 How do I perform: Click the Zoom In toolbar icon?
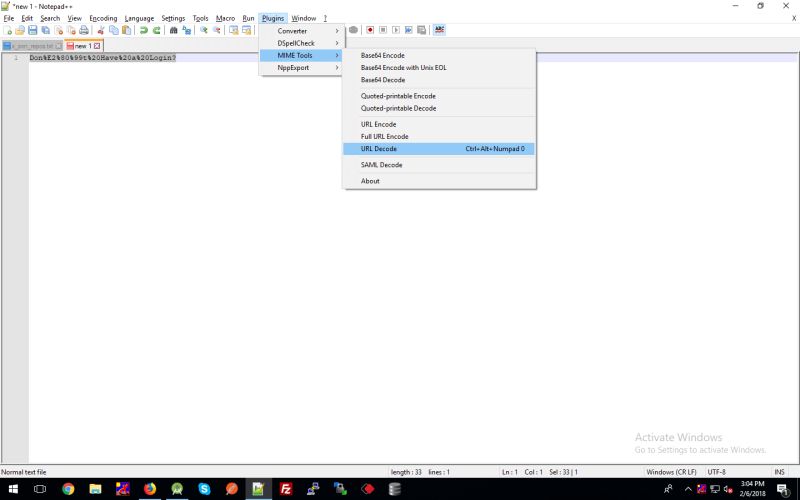(x=204, y=30)
